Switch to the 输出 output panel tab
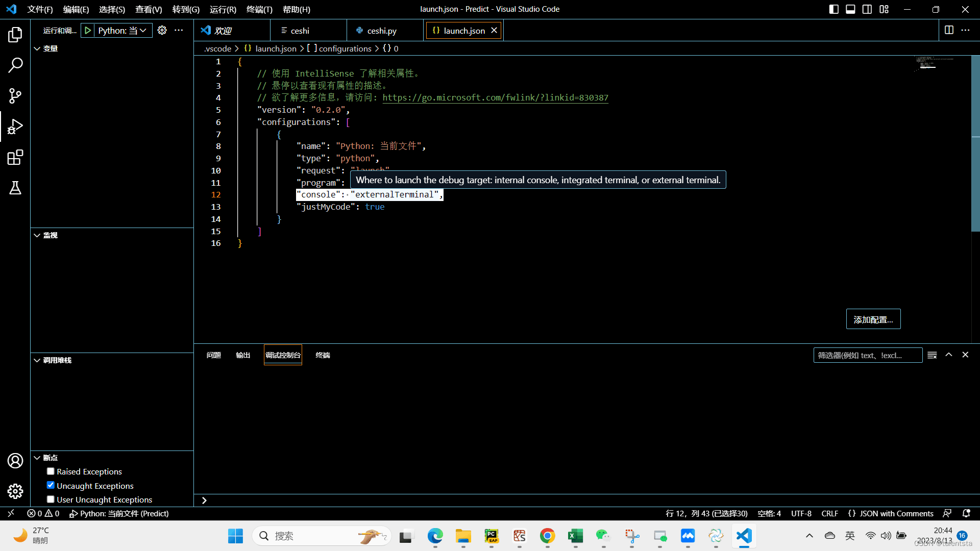The image size is (980, 551). click(243, 355)
